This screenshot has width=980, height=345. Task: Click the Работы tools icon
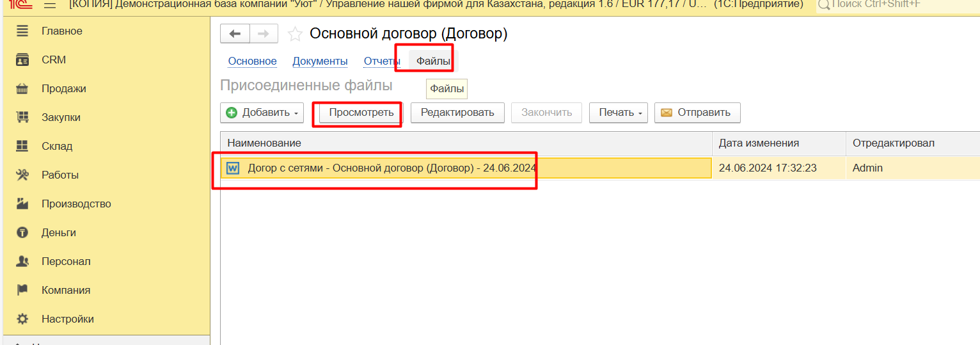pyautogui.click(x=22, y=175)
